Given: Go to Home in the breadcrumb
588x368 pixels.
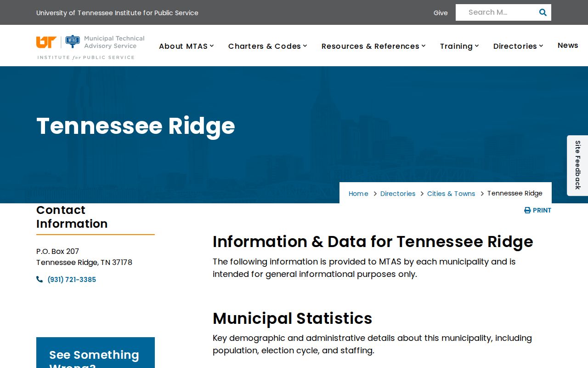Looking at the screenshot, I should click(358, 194).
